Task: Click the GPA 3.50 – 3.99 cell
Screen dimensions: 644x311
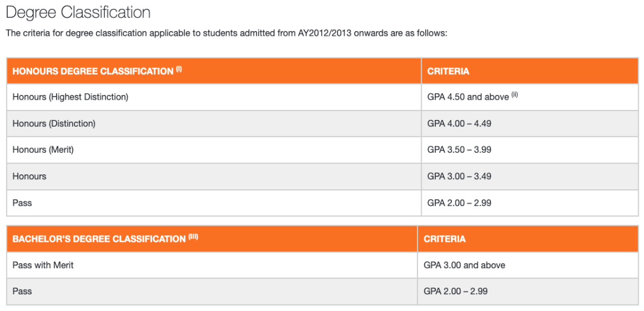Action: click(x=530, y=150)
